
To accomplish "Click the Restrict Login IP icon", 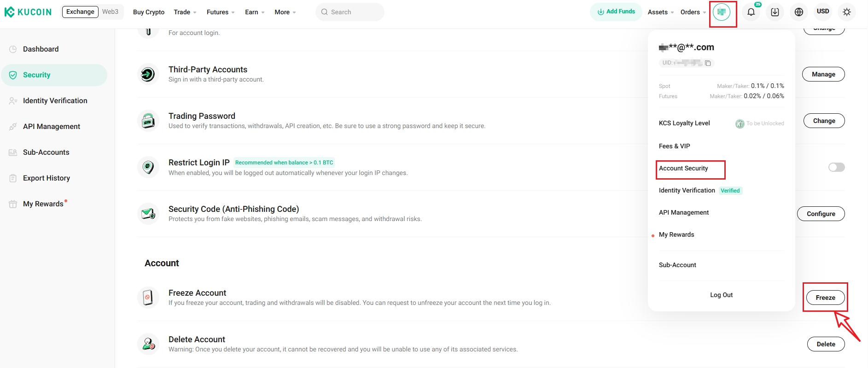I will [148, 167].
